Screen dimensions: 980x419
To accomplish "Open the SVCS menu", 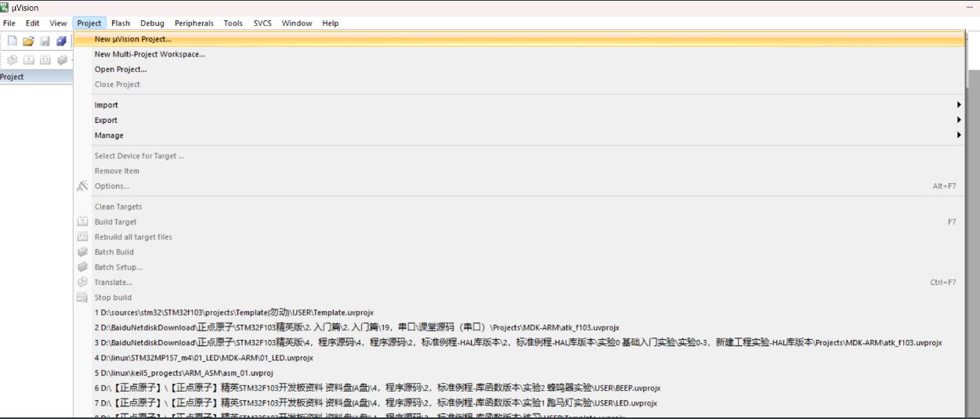I will pyautogui.click(x=262, y=23).
